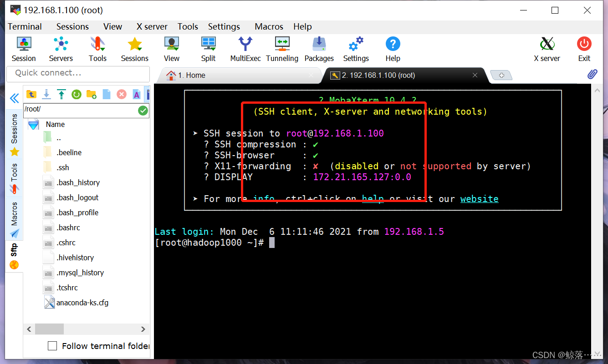Open the Settings menu
The image size is (608, 364).
coord(224,26)
